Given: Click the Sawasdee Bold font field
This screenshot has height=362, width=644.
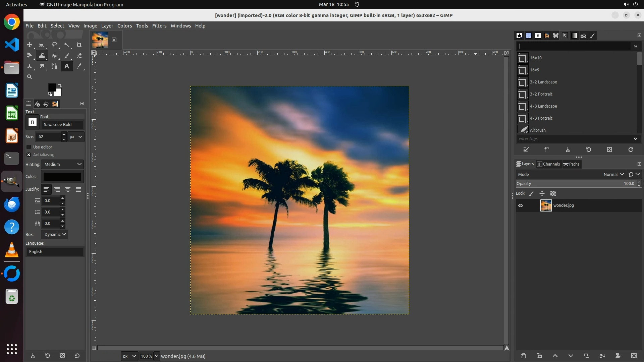Looking at the screenshot, I should pyautogui.click(x=62, y=125).
